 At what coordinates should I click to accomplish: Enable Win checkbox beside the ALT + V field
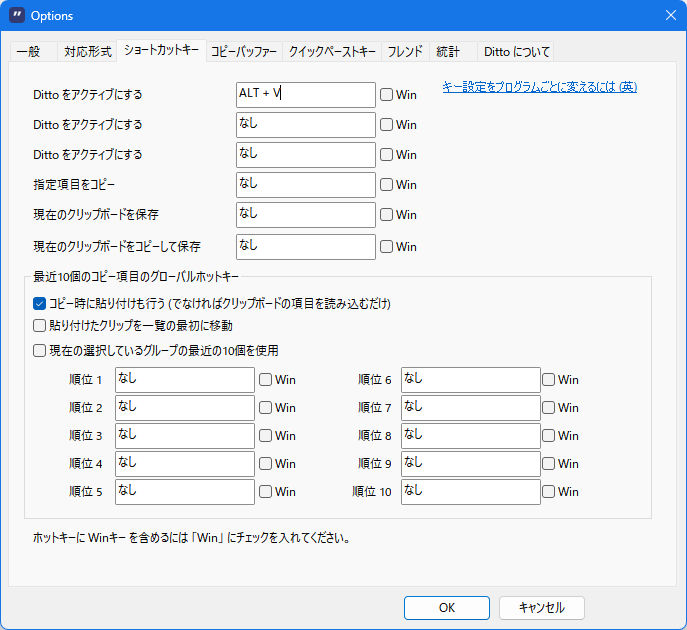coord(386,95)
